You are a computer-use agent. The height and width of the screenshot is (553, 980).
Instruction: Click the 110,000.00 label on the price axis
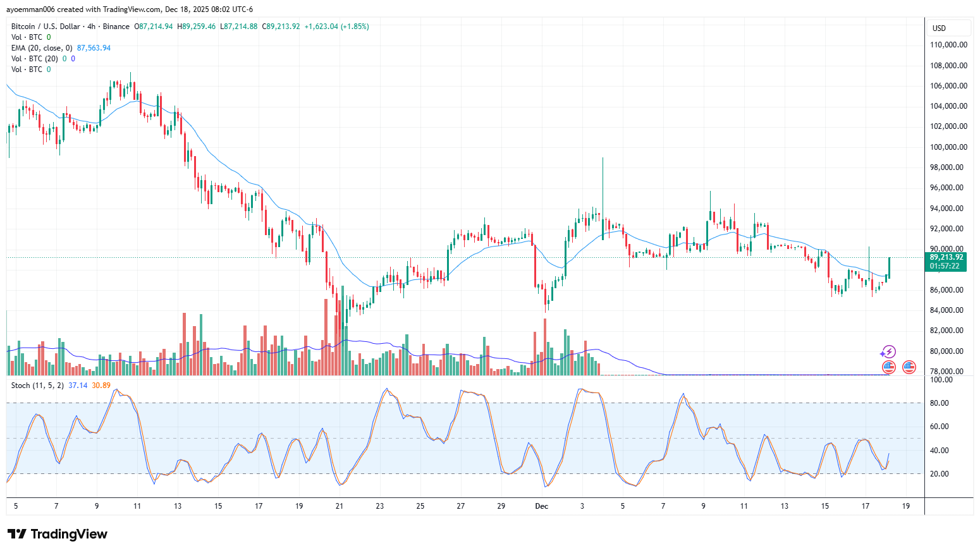pos(948,44)
